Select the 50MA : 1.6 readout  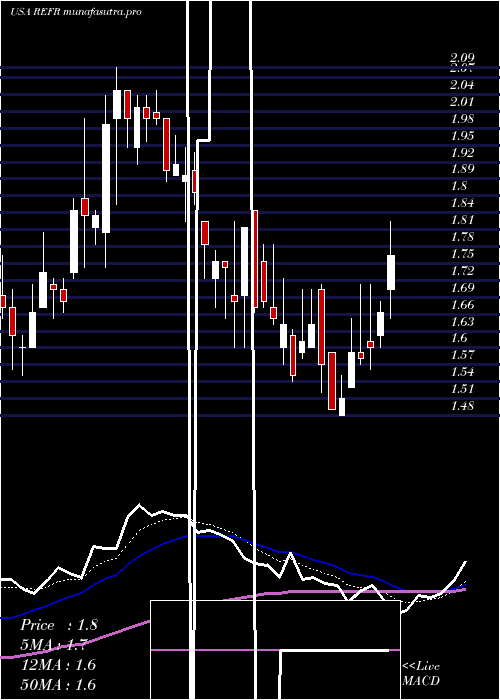(58, 684)
